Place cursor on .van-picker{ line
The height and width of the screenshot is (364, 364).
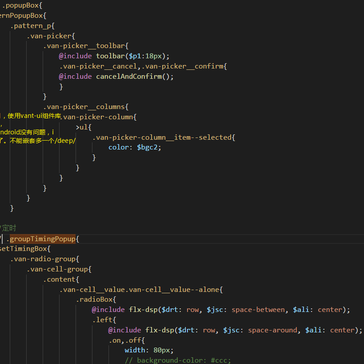click(51, 36)
